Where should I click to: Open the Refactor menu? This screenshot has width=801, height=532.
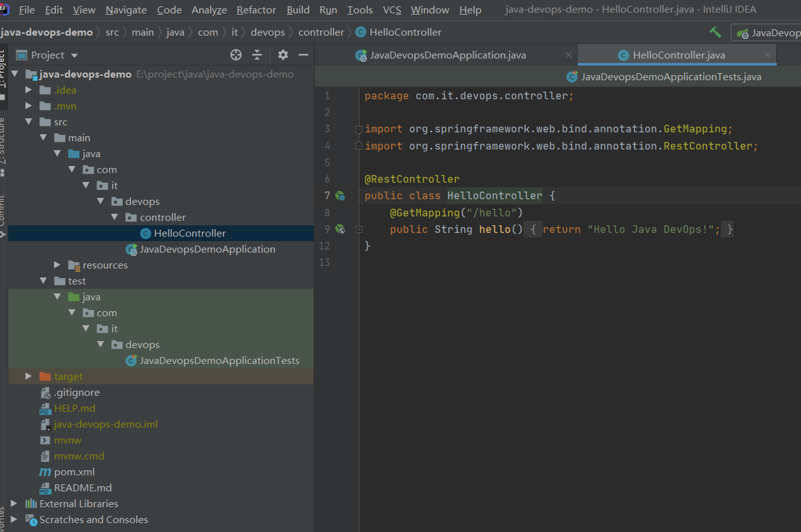tap(256, 10)
